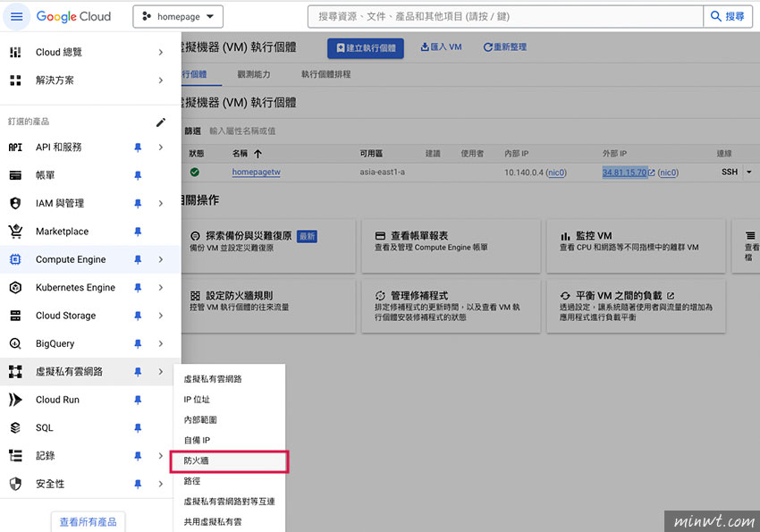Image resolution: width=760 pixels, height=532 pixels.
Task: Unpin API 和服務 using its pin icon
Action: tap(138, 148)
